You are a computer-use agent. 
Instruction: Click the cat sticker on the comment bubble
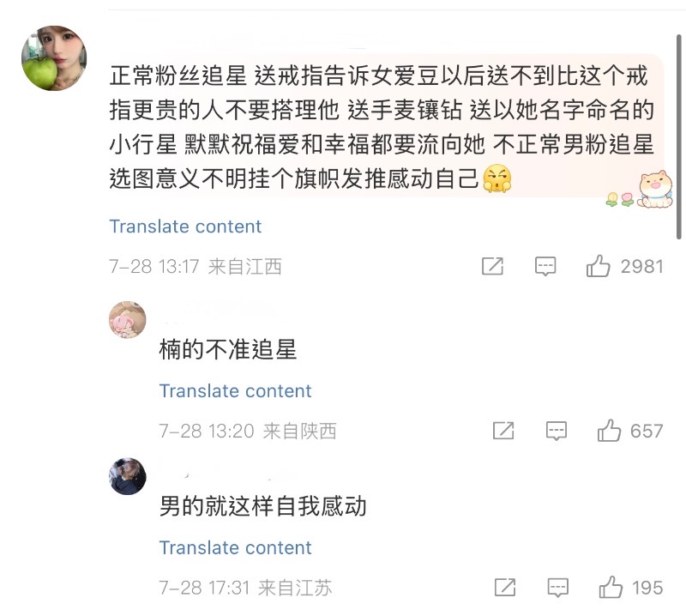[x=655, y=189]
